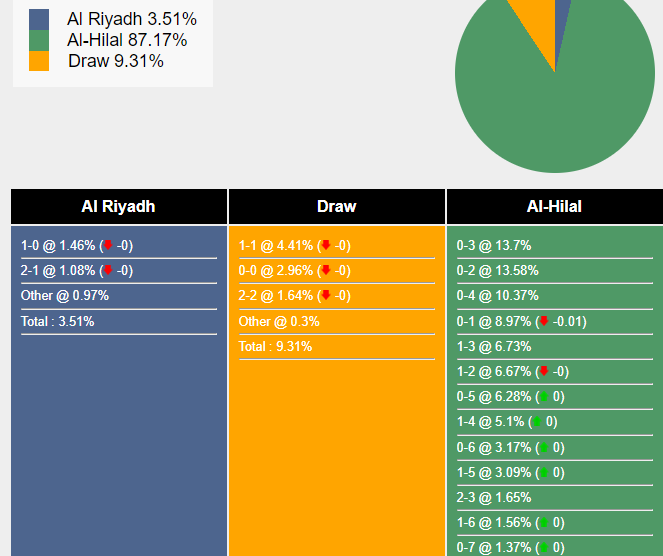Viewport: 663px width, 556px height.
Task: Click the red arrow next to 2-2 draw
Action: pyautogui.click(x=326, y=295)
